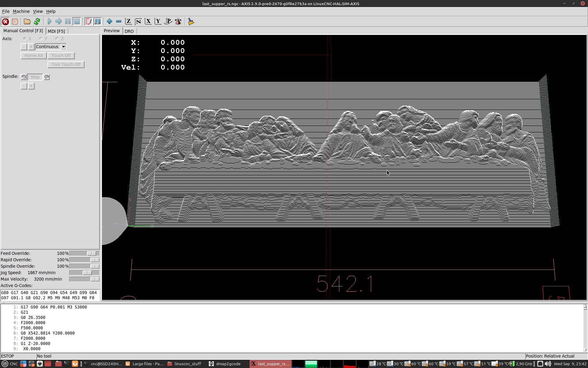Viewport: 588px width, 368px height.
Task: Open the Machine menu
Action: click(x=21, y=11)
